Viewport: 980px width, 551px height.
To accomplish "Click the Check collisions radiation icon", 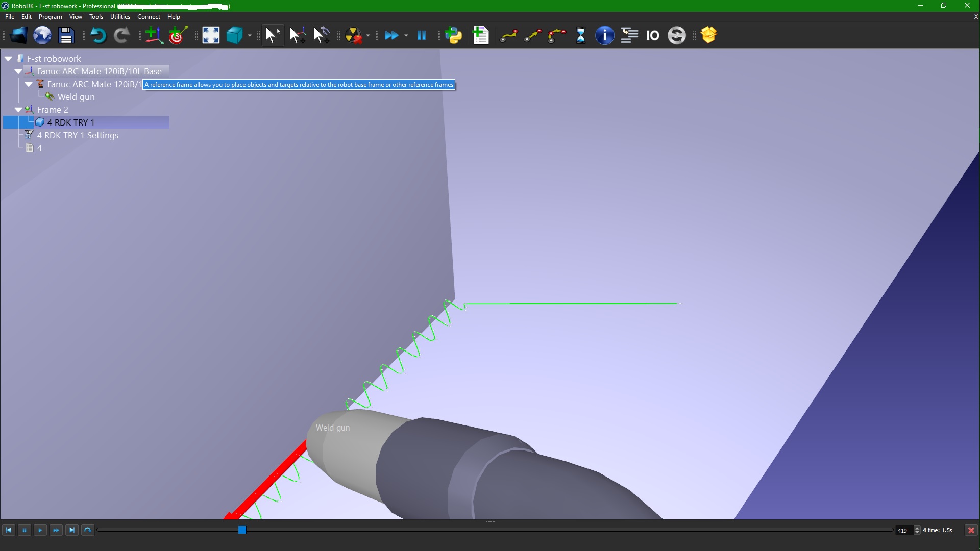I will 353,35.
